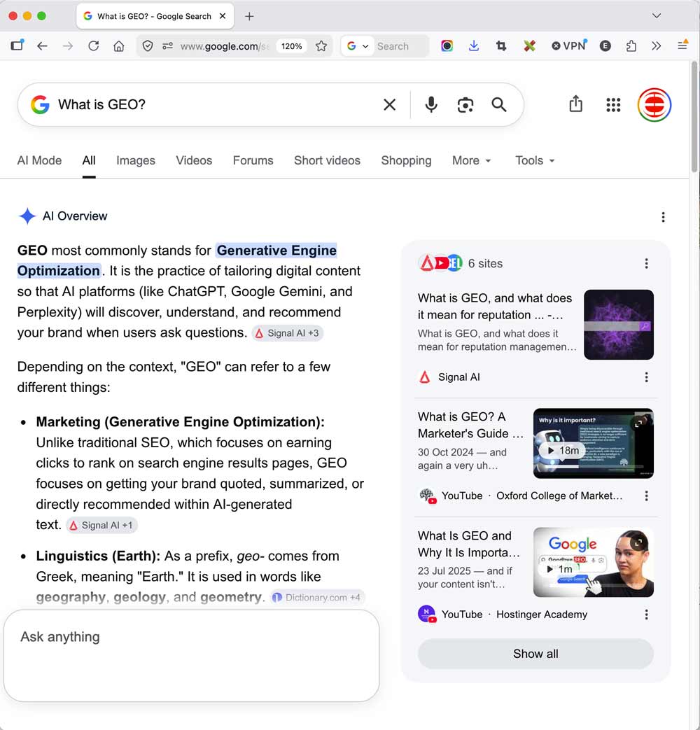Click the Show all sources button
Screen dimensions: 700x730
(x=535, y=654)
